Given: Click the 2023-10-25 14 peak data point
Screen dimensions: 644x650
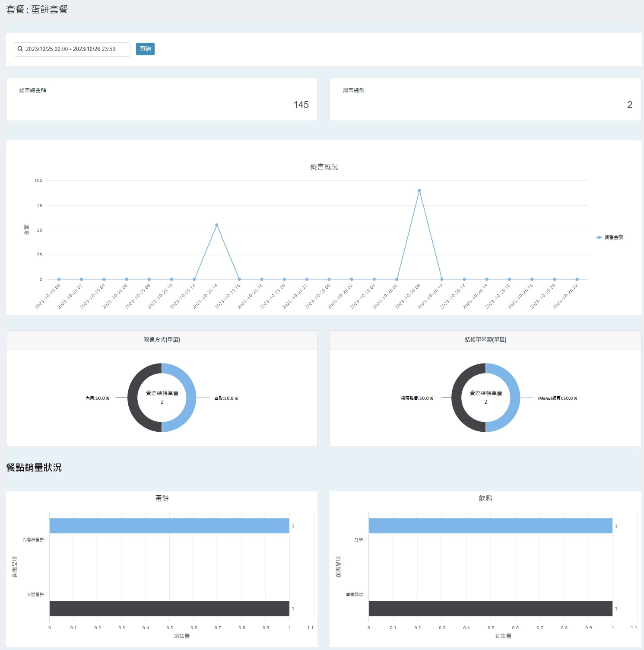Looking at the screenshot, I should click(216, 225).
